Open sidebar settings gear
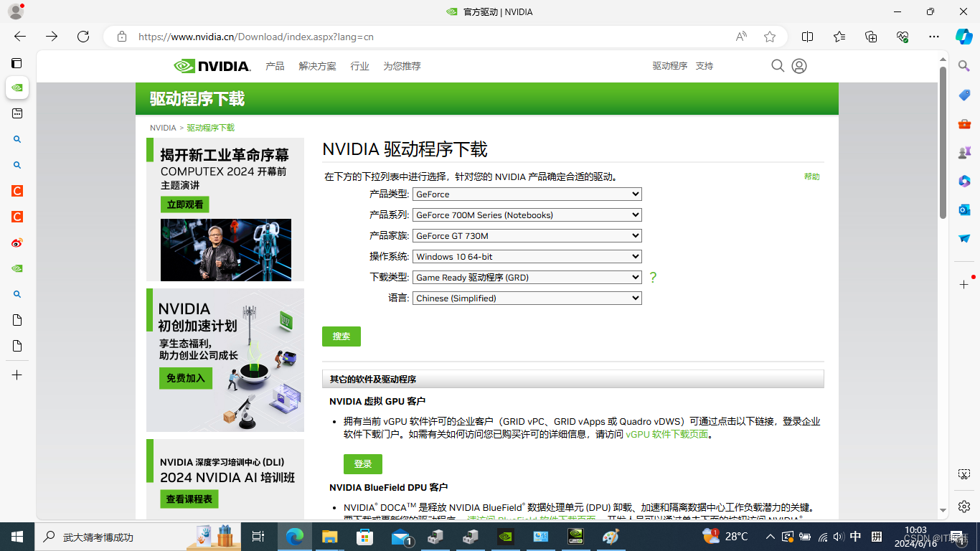Viewport: 980px width, 551px height. (x=964, y=506)
